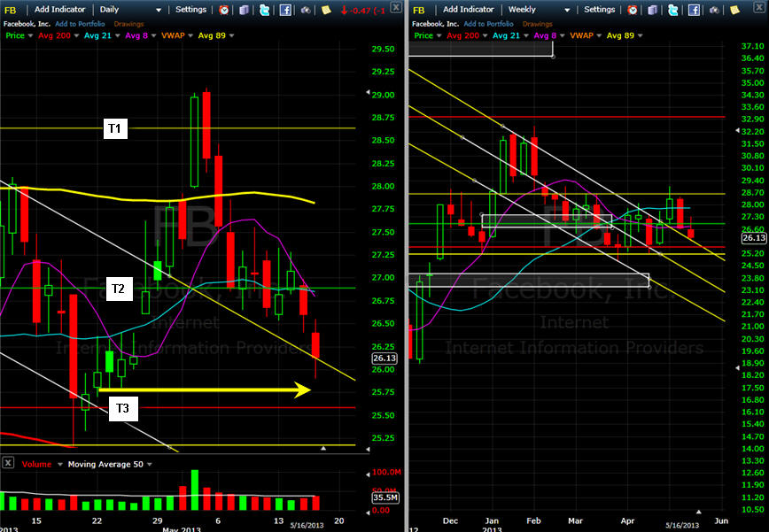This screenshot has height=532, width=769.
Task: Click the camera snapshot icon in Daily chart
Action: pos(306,10)
